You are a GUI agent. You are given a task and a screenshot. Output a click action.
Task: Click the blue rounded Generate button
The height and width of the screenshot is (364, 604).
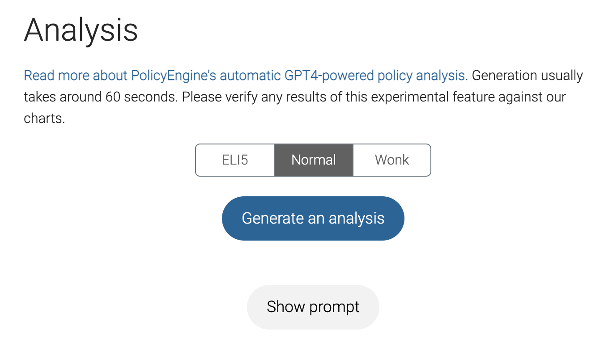click(x=313, y=218)
